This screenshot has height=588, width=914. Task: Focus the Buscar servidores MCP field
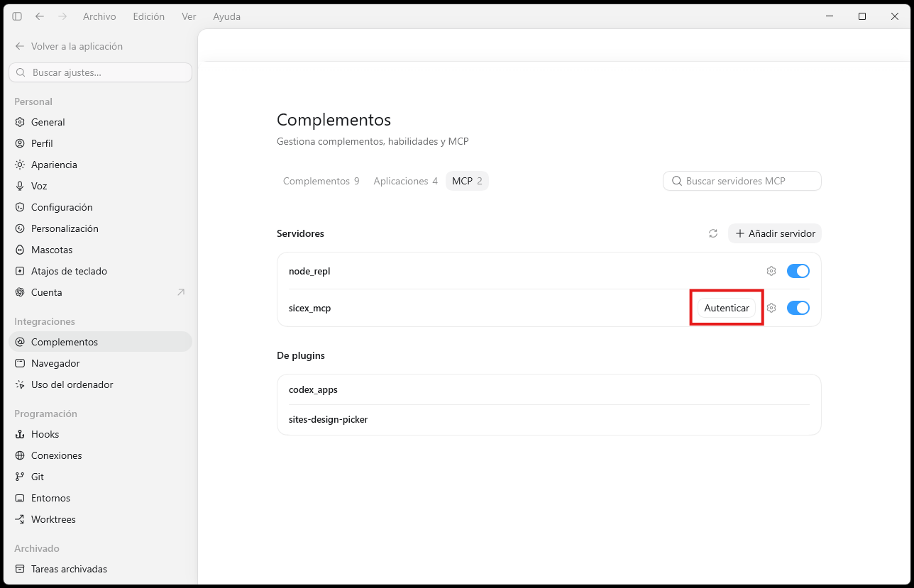click(742, 181)
